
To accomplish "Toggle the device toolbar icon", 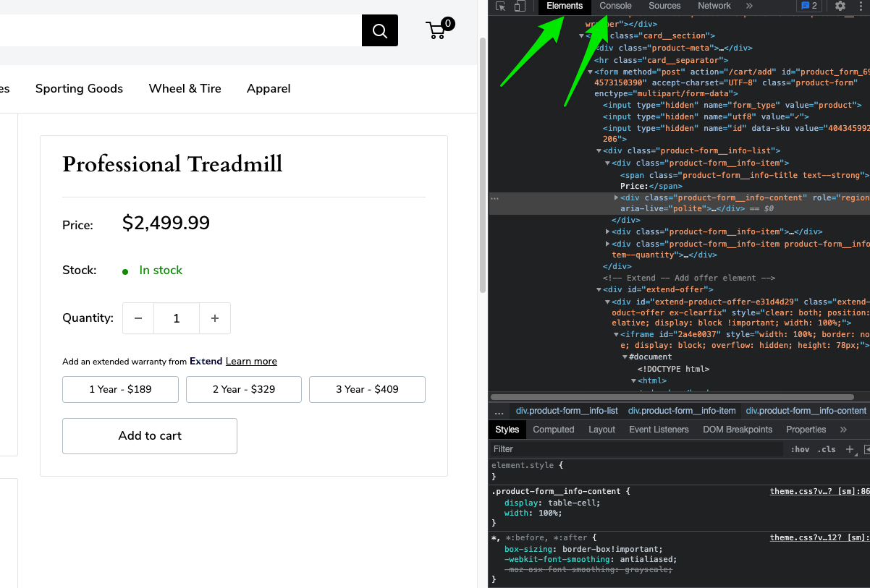I will click(520, 6).
